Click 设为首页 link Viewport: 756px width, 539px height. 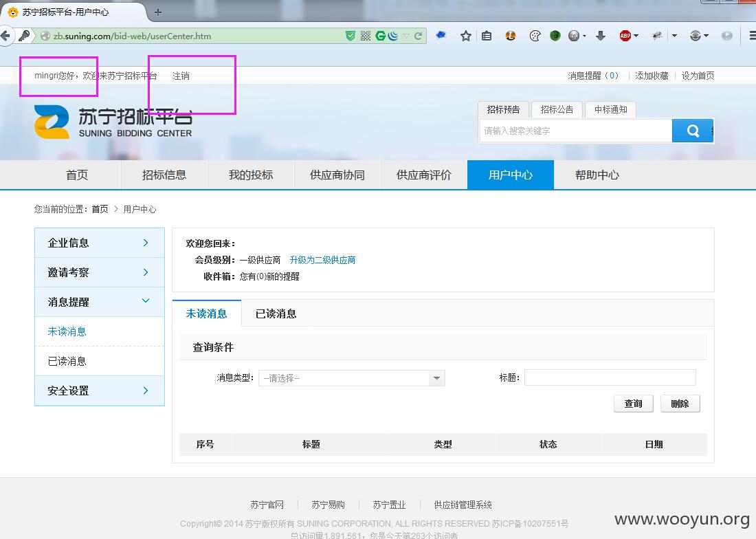click(698, 76)
